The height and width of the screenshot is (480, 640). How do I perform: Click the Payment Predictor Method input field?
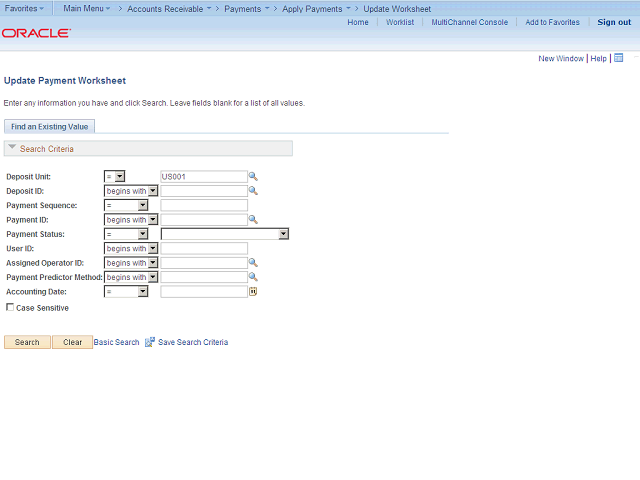[204, 277]
